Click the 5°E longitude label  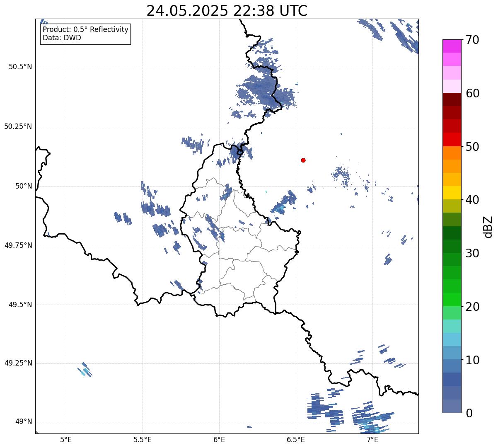click(x=66, y=439)
